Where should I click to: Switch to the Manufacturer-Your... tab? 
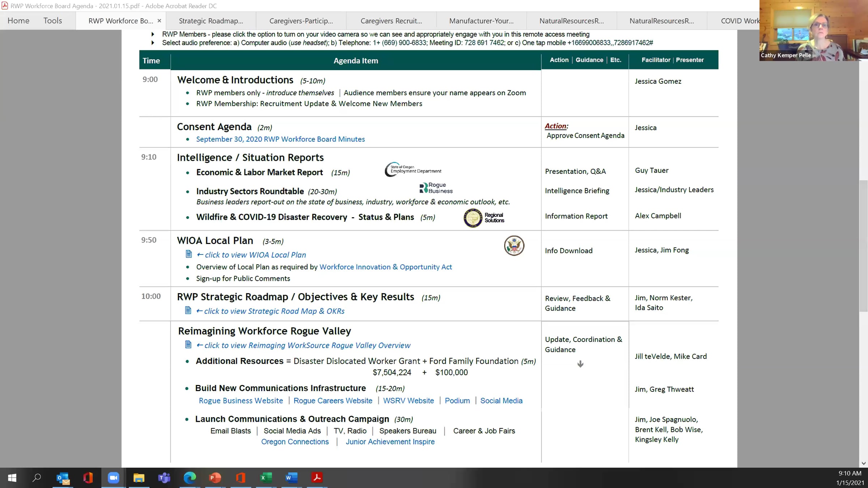click(x=481, y=21)
